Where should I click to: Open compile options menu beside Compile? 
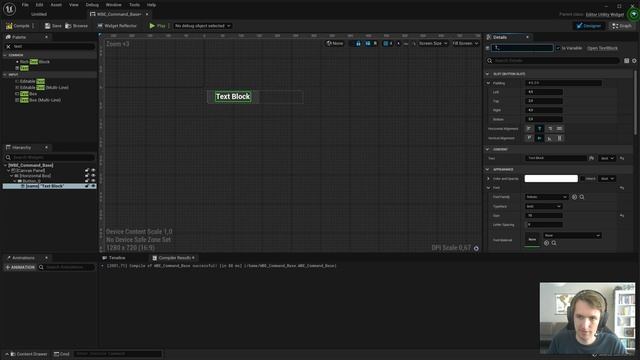point(33,26)
